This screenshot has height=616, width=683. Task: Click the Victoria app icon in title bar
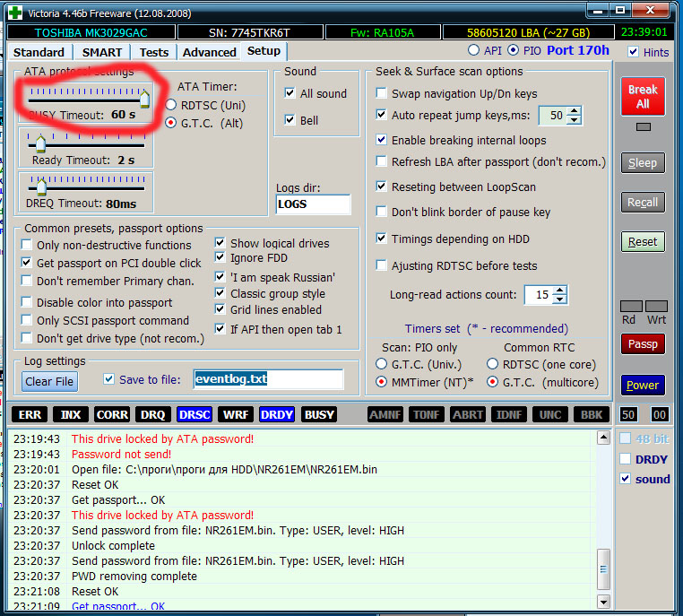tap(15, 11)
